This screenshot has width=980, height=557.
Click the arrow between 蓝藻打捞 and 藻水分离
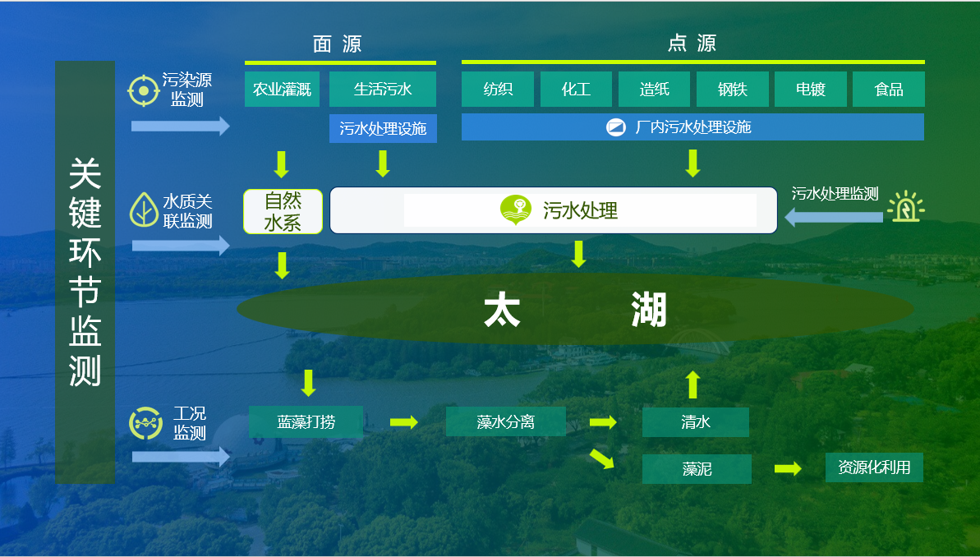pos(404,422)
